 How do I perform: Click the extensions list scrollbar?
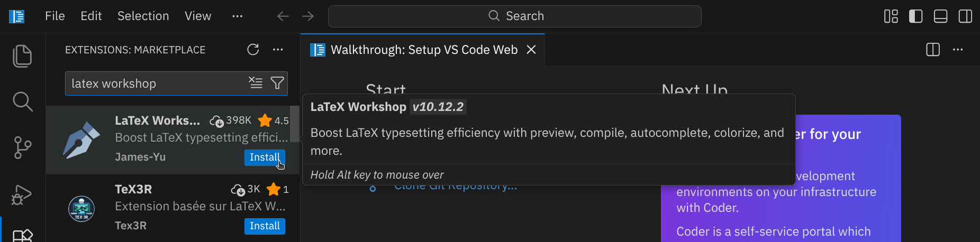295,124
